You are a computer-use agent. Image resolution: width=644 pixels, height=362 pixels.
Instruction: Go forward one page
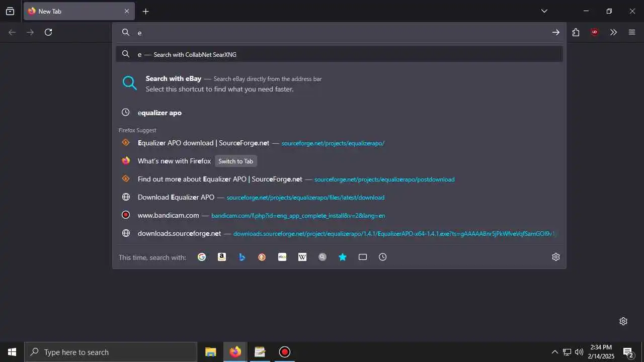[x=30, y=32]
